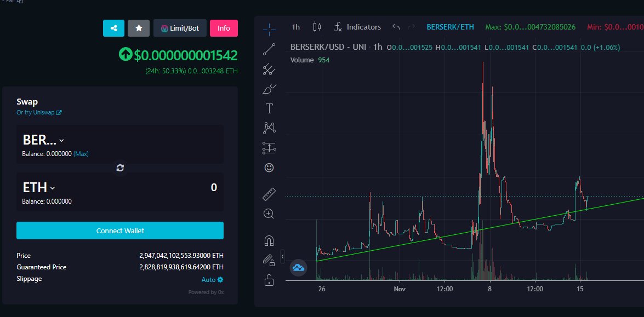The image size is (644, 317).
Task: Activate the zoom in tool
Action: pyautogui.click(x=269, y=214)
